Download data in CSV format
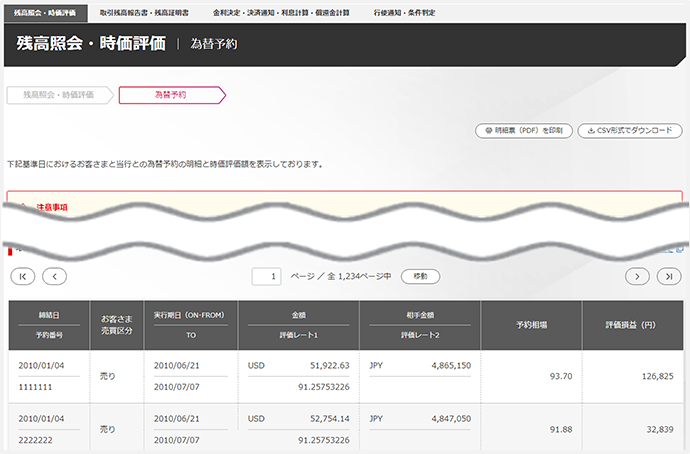690x454 pixels. tap(627, 130)
